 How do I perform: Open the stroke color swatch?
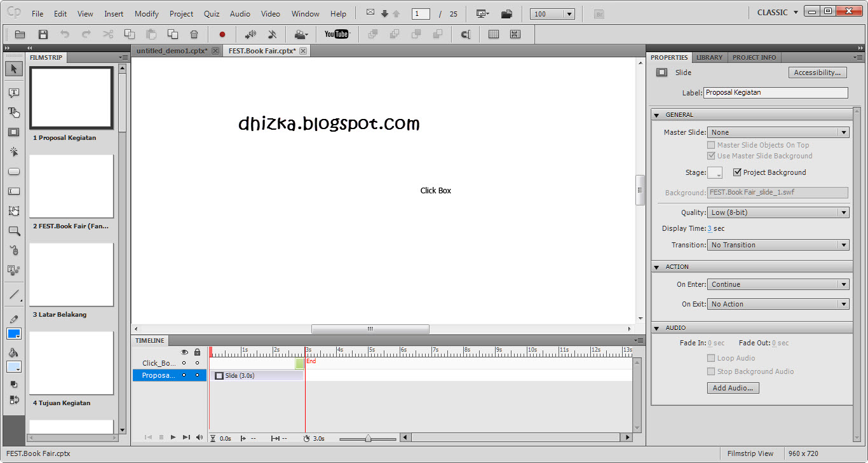(x=14, y=334)
